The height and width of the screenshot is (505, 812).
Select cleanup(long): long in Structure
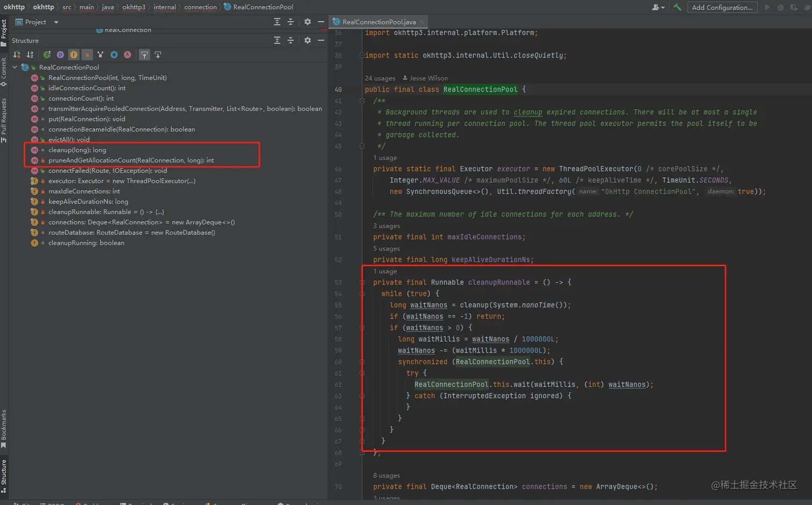(77, 150)
